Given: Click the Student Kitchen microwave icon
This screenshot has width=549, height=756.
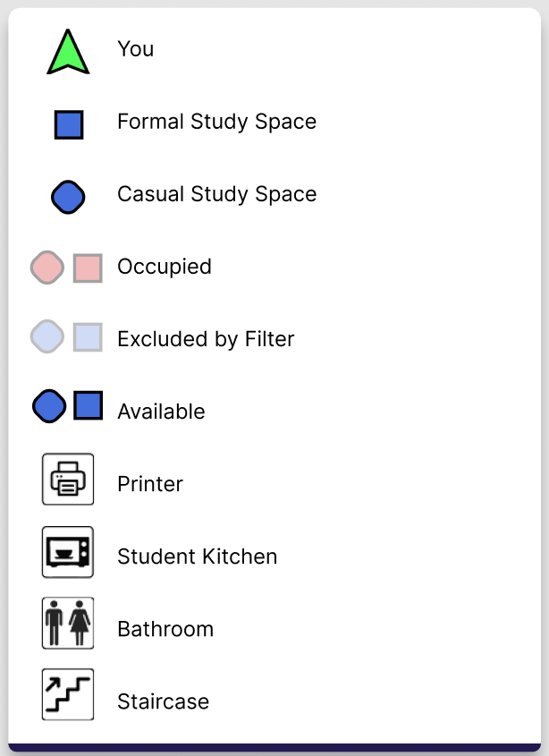Looking at the screenshot, I should tap(68, 552).
